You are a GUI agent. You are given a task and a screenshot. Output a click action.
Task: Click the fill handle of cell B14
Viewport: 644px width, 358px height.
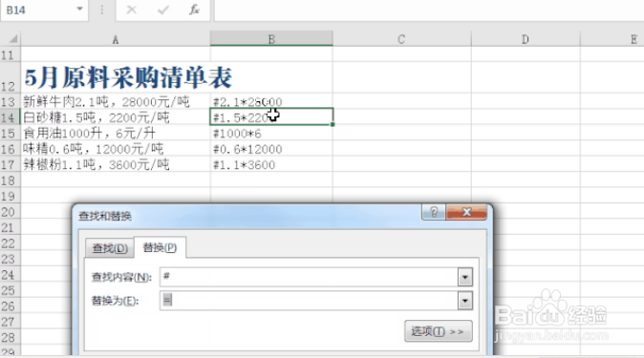coord(332,124)
